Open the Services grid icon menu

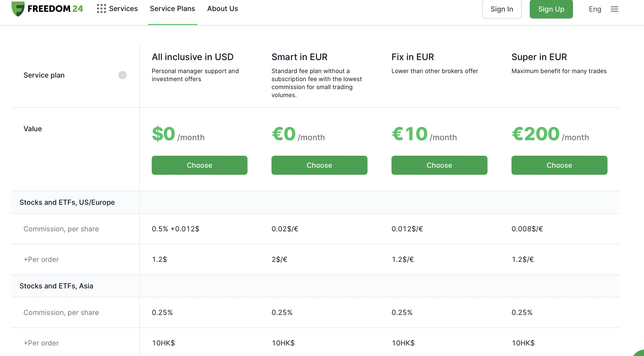pos(101,9)
